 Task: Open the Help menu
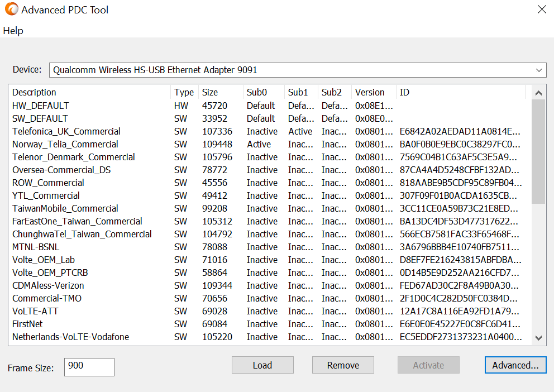tap(13, 31)
